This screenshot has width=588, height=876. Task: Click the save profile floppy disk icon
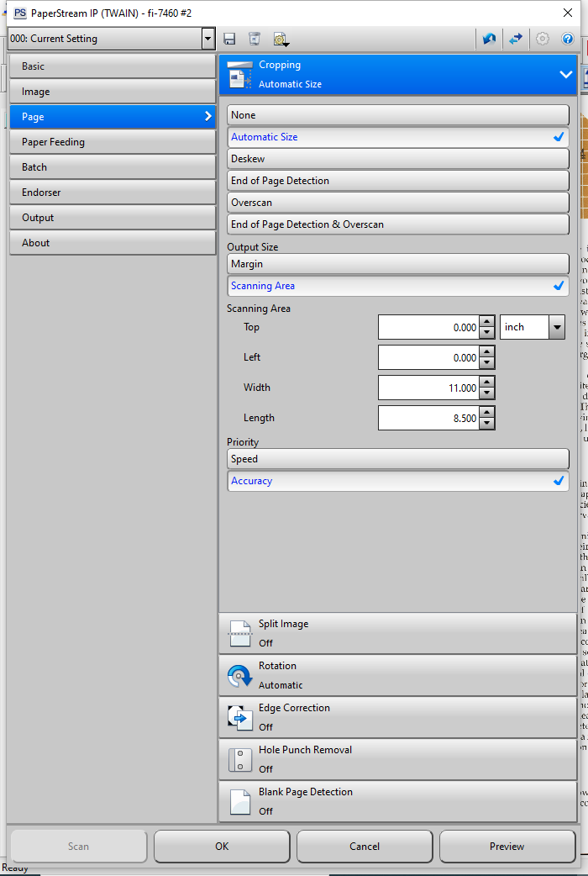tap(229, 39)
